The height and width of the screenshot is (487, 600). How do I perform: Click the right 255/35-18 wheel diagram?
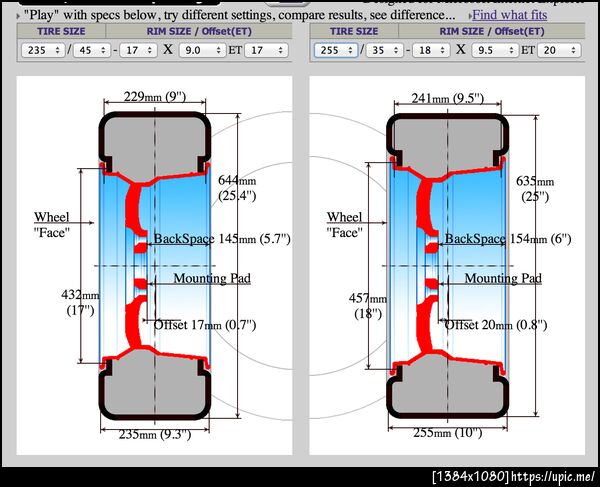click(447, 265)
